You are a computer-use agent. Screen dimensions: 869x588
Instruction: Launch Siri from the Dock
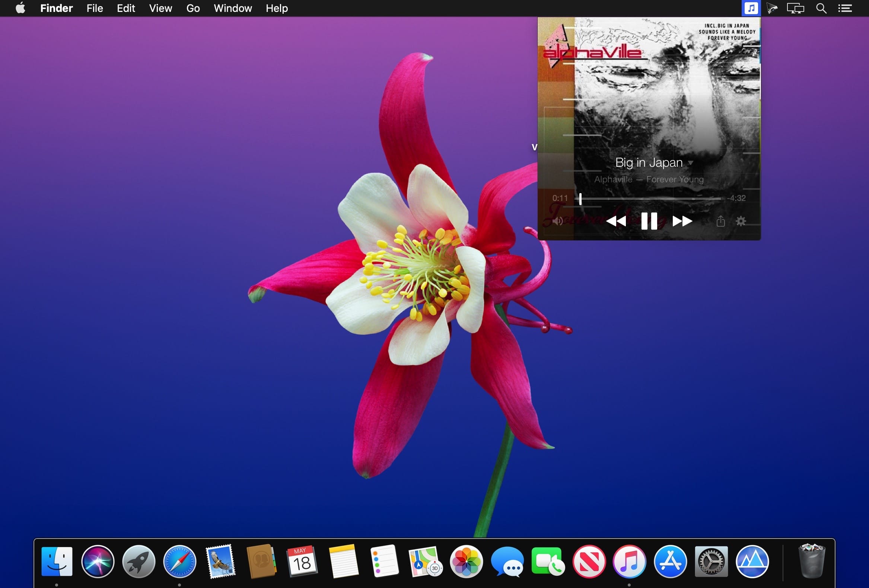tap(98, 561)
